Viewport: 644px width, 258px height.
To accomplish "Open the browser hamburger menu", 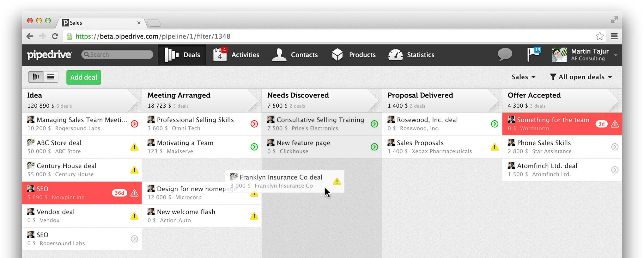I will (x=614, y=36).
